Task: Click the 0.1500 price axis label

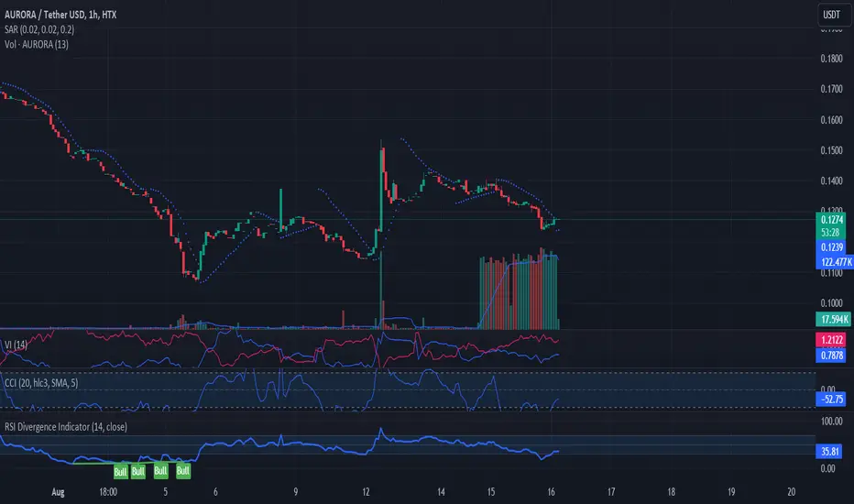Action: point(832,150)
